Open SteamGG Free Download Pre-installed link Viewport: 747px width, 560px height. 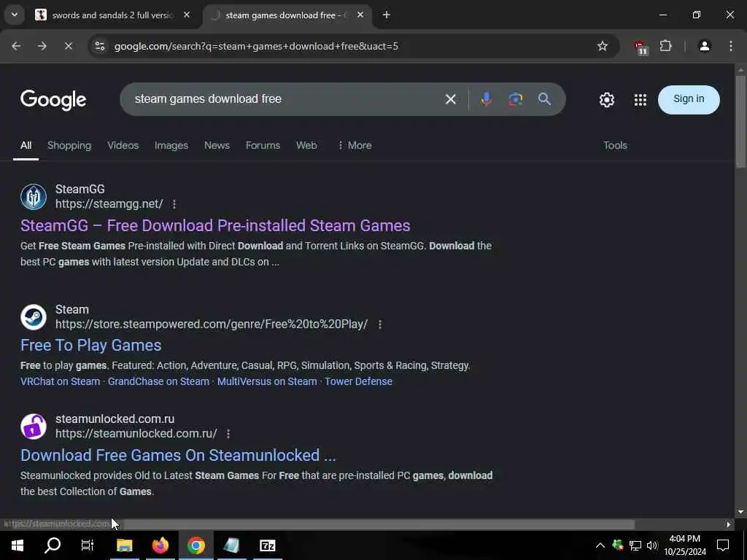tap(215, 225)
